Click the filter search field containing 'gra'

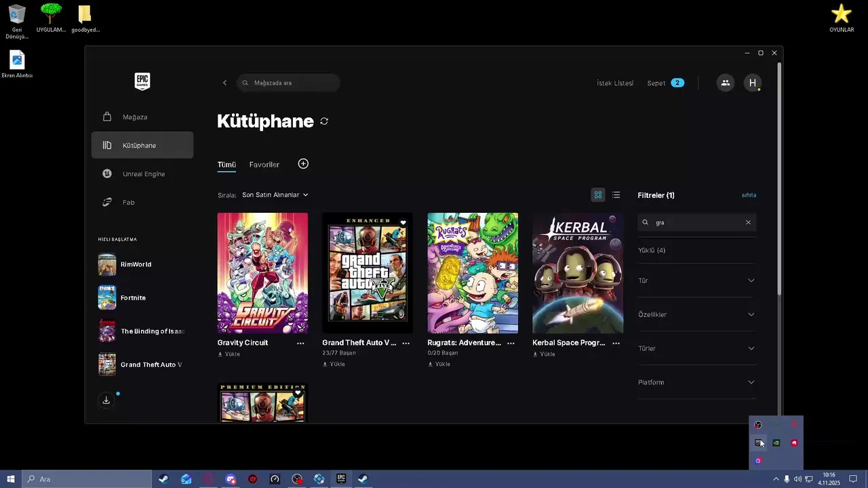click(x=696, y=222)
